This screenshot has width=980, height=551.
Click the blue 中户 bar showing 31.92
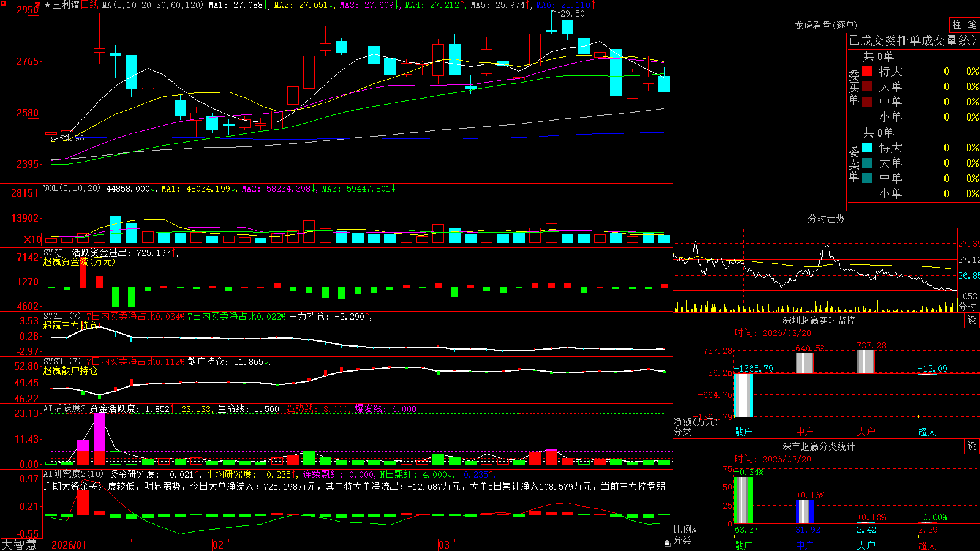[804, 512]
